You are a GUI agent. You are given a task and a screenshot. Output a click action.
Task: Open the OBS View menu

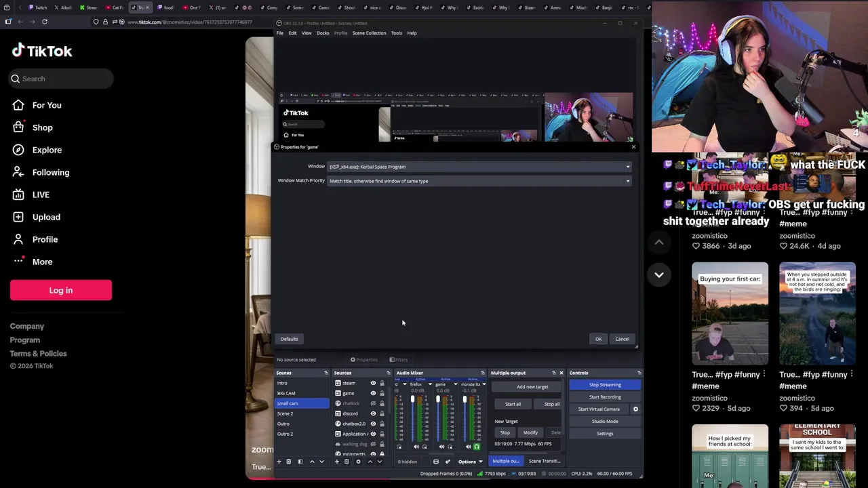click(307, 33)
